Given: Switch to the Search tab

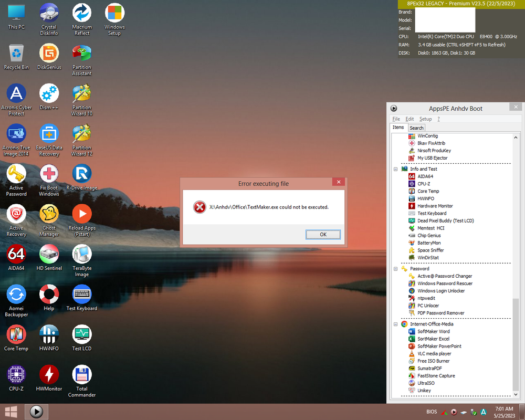Looking at the screenshot, I should 416,128.
